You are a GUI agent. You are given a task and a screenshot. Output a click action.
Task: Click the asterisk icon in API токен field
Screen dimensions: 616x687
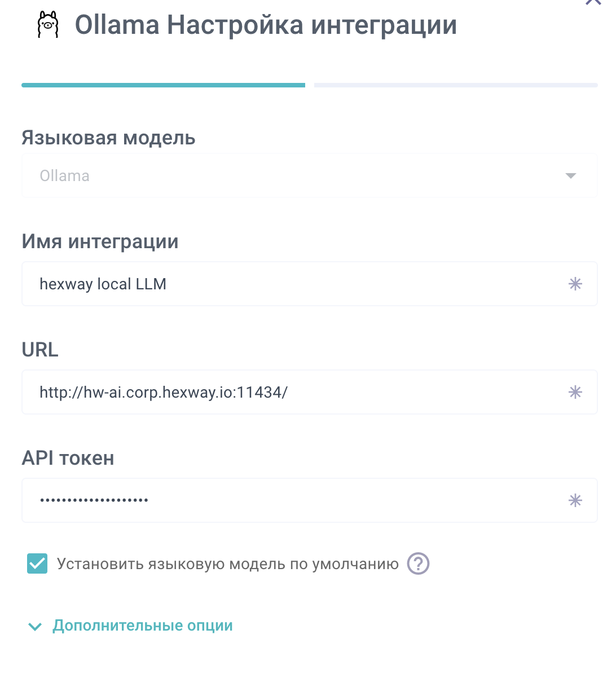(575, 501)
